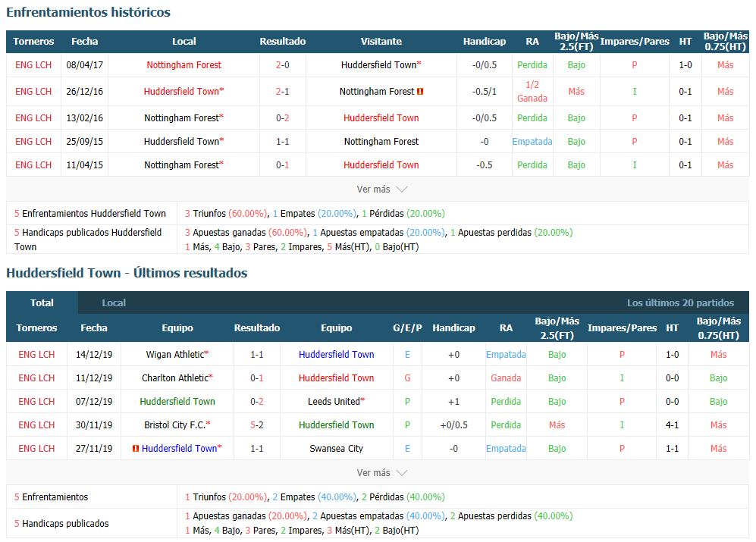Click '5 Handicaps publicados' label in bottom summary
Screen dimensions: 756x542
coord(61,524)
